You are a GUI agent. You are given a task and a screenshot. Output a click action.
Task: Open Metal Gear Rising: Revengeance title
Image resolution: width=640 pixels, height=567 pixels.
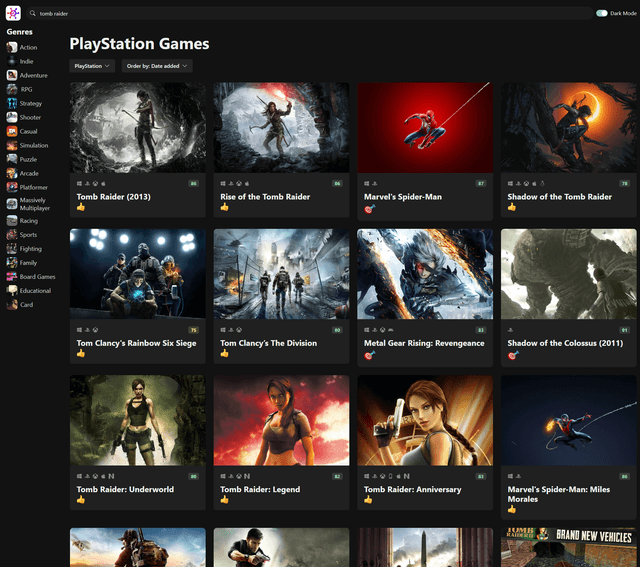(425, 343)
